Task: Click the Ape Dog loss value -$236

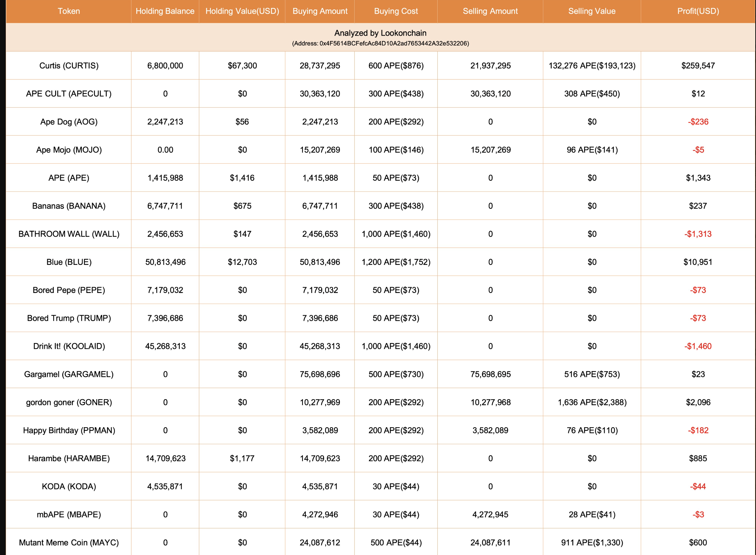Action: pyautogui.click(x=698, y=122)
